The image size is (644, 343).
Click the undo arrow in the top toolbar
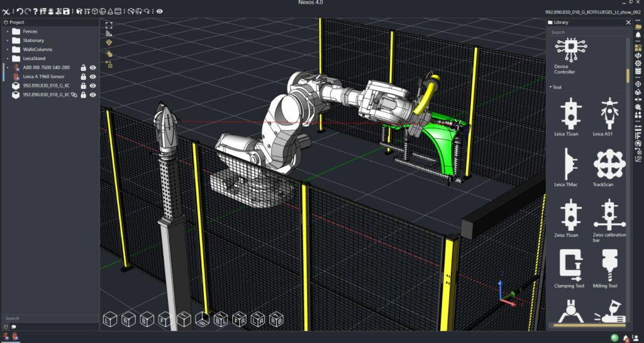point(19,11)
